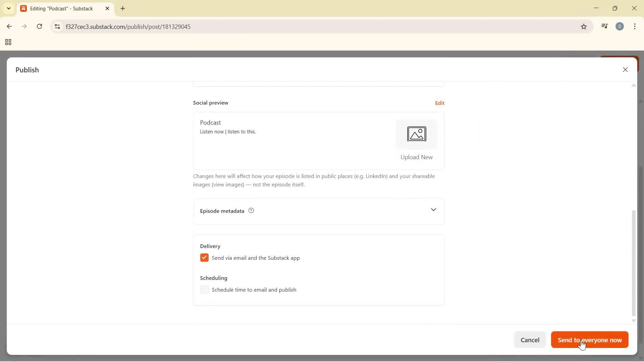Expand the Episode metadata section

tap(433, 210)
